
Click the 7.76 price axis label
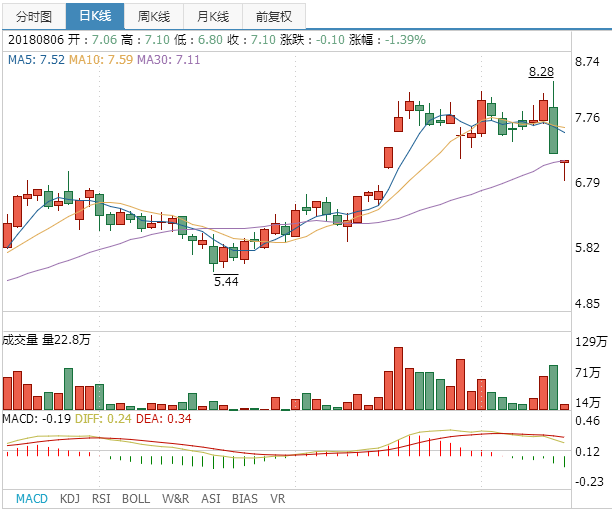(587, 118)
